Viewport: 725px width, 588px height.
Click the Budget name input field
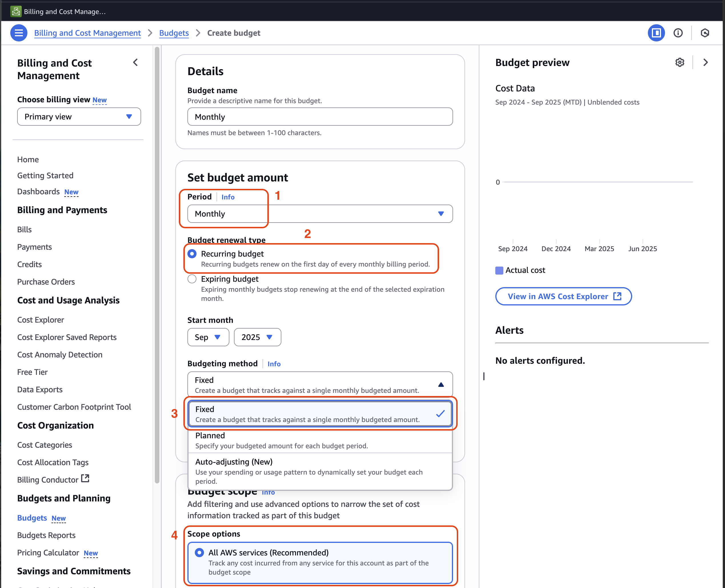point(320,117)
